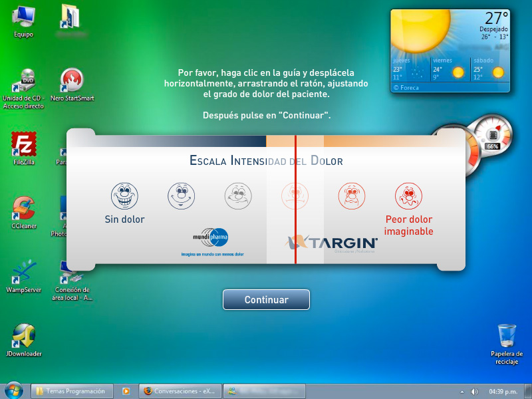Choose the third neutral face icon

click(237, 196)
